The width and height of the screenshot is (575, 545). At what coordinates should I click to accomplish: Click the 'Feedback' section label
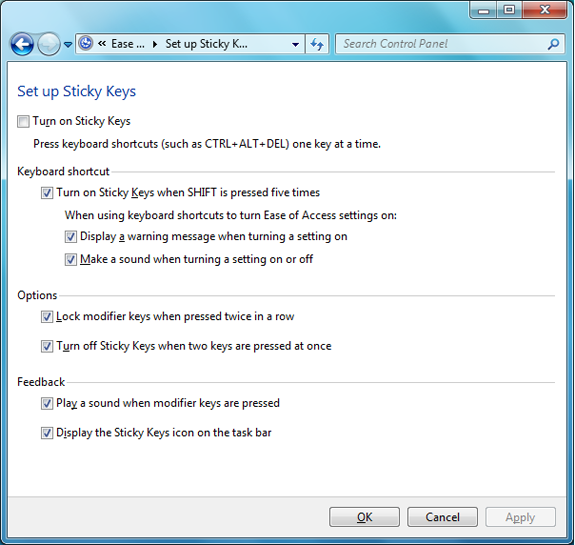tap(41, 382)
